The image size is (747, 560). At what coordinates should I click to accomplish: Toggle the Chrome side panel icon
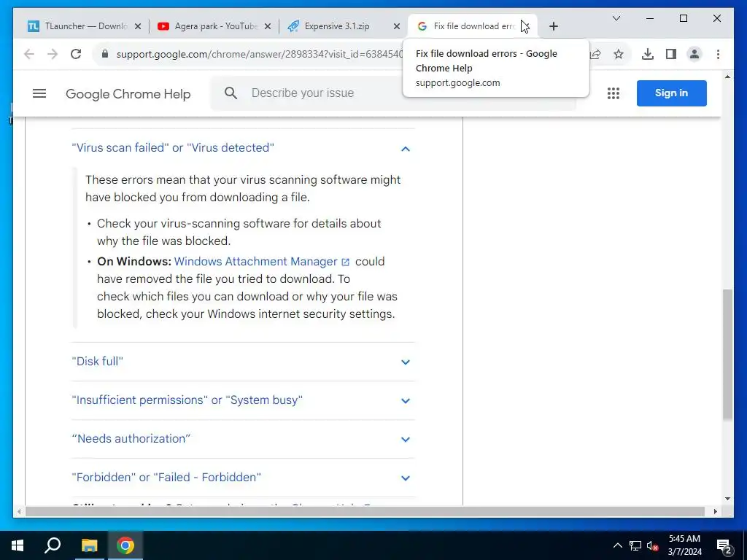(x=671, y=54)
